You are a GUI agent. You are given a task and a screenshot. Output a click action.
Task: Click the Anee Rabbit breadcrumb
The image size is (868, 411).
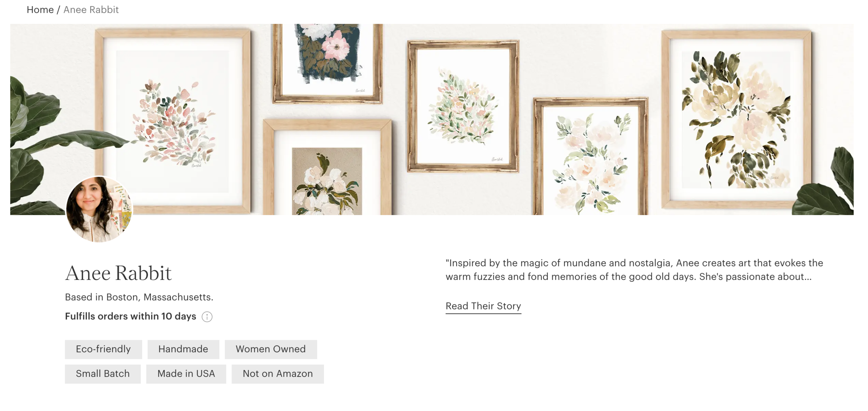click(x=91, y=10)
